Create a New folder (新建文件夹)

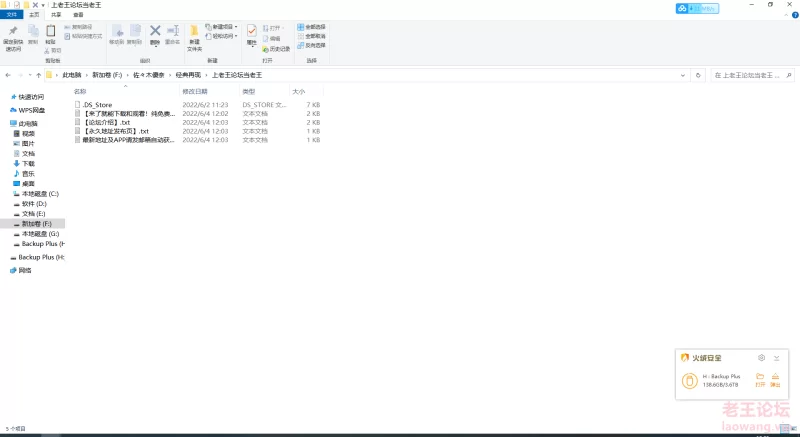click(x=194, y=38)
